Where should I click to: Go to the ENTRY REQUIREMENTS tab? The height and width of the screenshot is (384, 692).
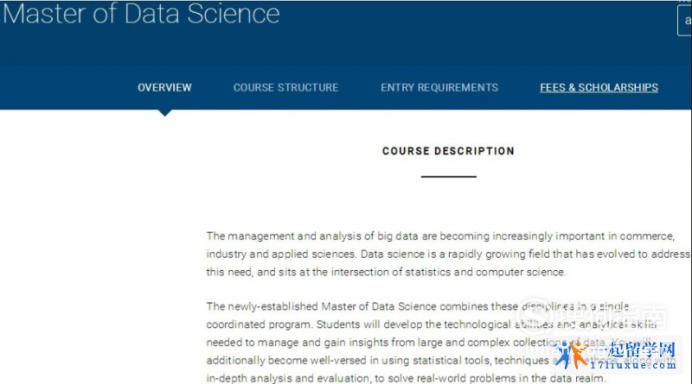[x=439, y=87]
